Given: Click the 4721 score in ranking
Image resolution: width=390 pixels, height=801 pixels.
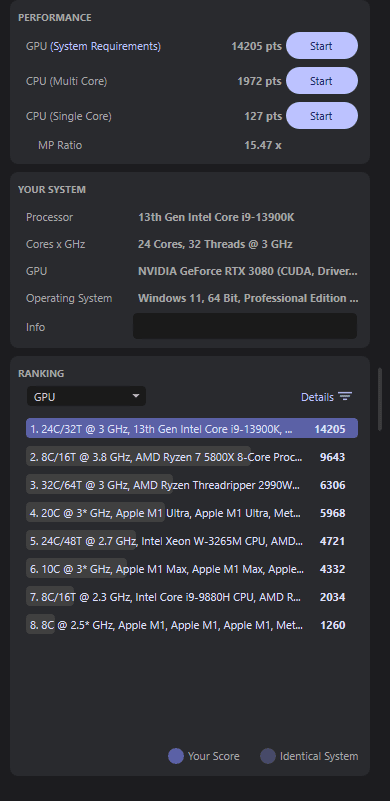Looking at the screenshot, I should pyautogui.click(x=332, y=540).
